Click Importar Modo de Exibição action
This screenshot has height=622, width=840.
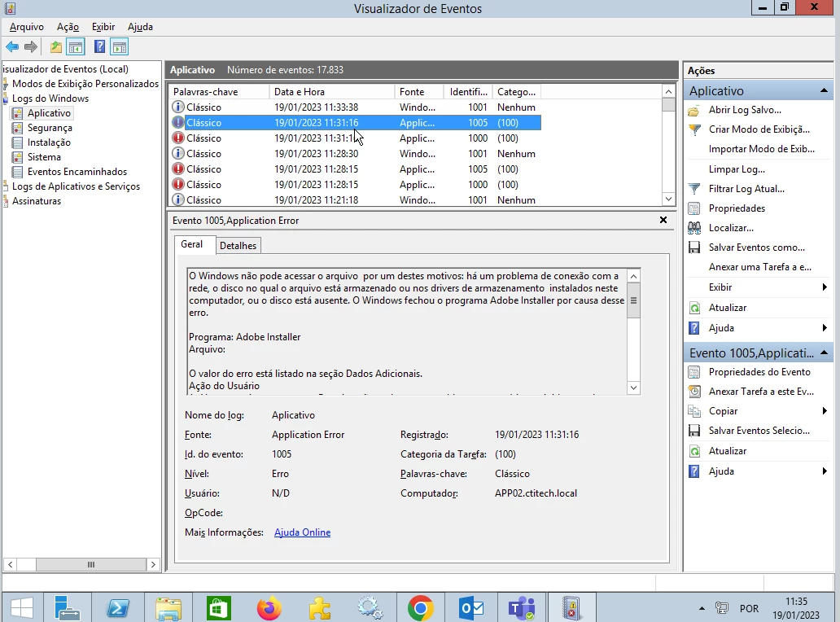(761, 149)
